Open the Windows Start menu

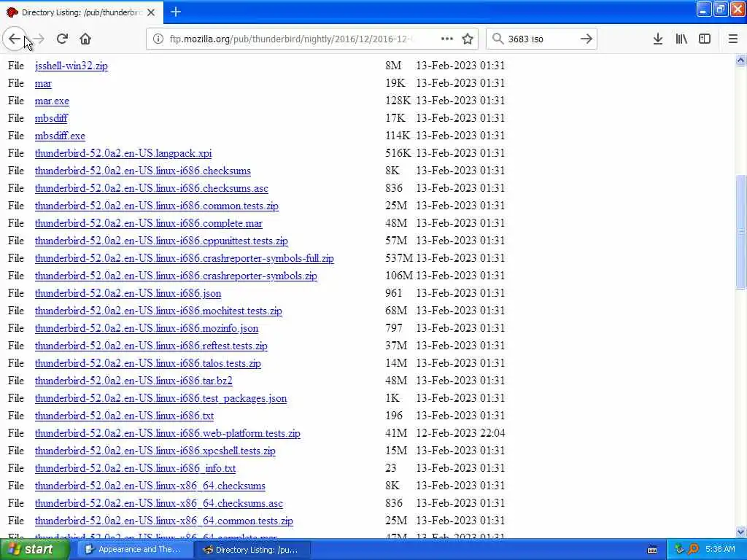tap(34, 550)
